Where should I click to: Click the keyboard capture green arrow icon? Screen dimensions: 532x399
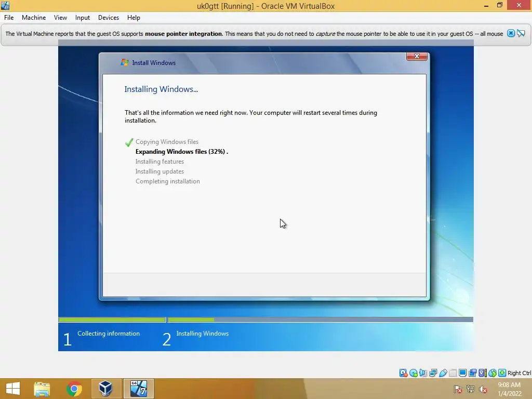(502, 373)
